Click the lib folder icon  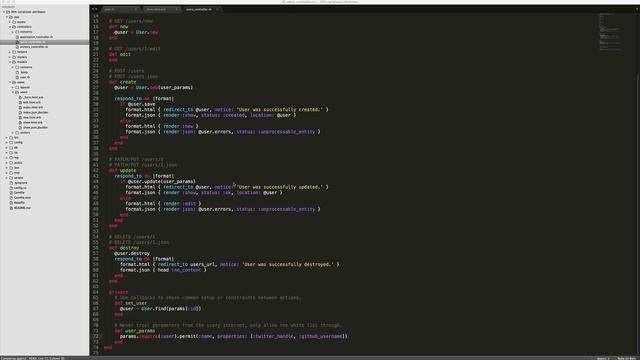11,153
